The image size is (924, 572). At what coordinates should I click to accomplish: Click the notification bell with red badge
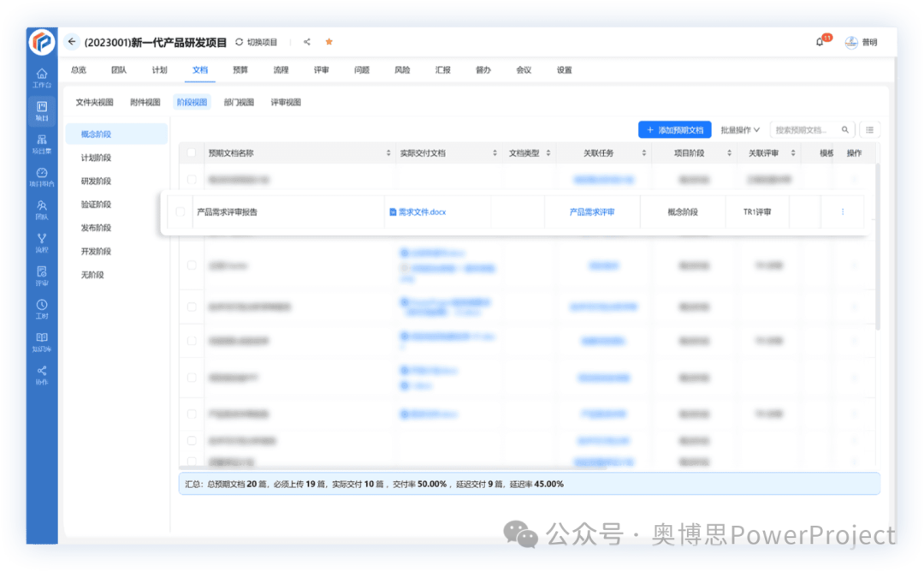point(820,40)
